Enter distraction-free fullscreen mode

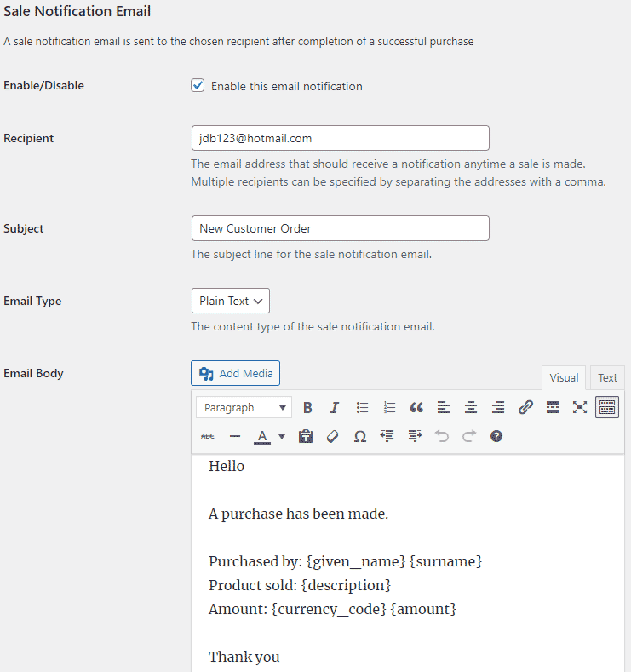580,407
